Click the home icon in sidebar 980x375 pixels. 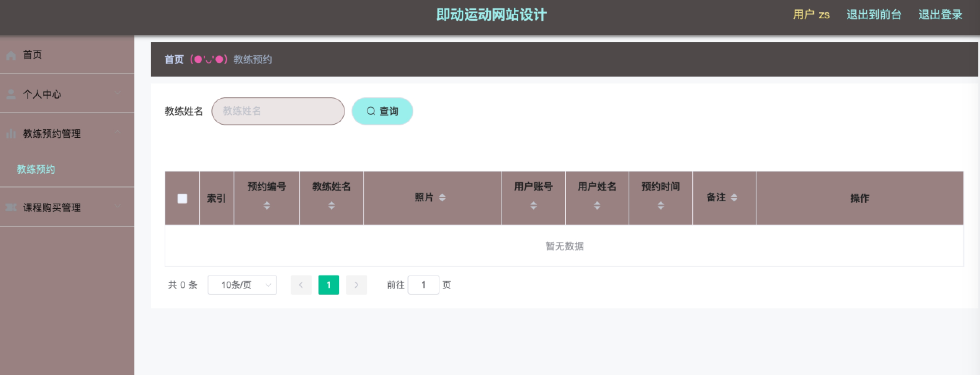coord(11,55)
